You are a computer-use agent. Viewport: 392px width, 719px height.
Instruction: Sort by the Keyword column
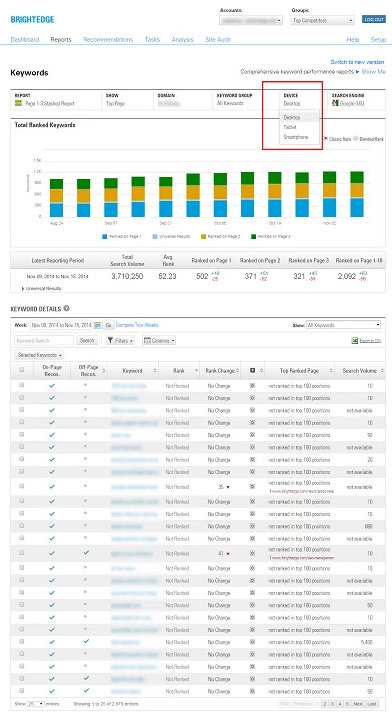click(133, 371)
